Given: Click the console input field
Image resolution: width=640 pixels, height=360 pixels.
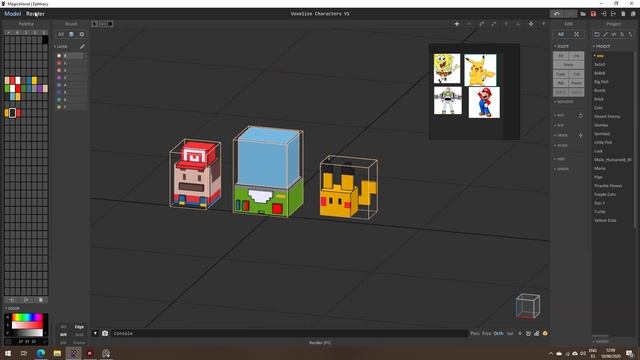Looking at the screenshot, I should click(x=289, y=333).
